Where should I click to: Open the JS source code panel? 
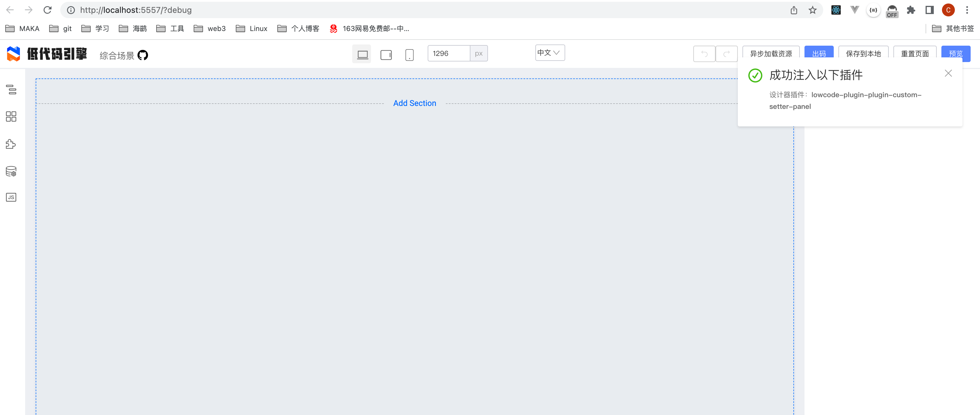pyautogui.click(x=11, y=197)
